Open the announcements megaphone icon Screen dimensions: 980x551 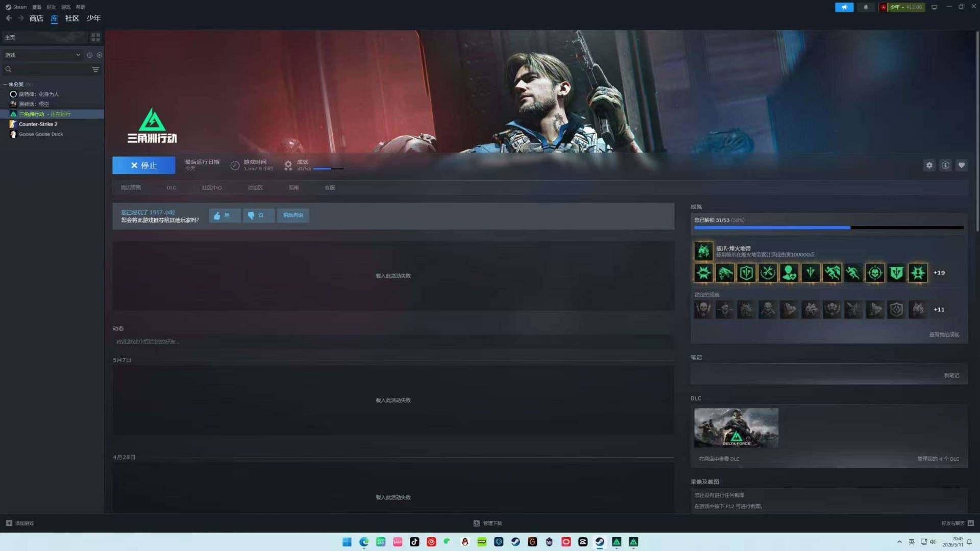[x=844, y=7]
